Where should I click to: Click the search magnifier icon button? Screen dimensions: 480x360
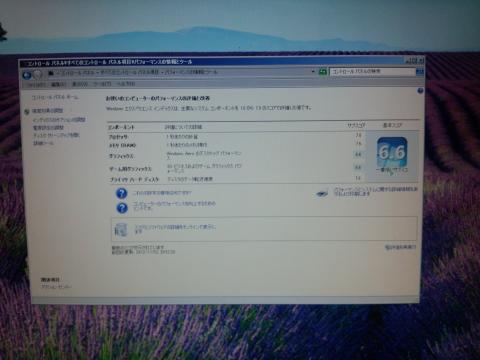click(x=420, y=72)
